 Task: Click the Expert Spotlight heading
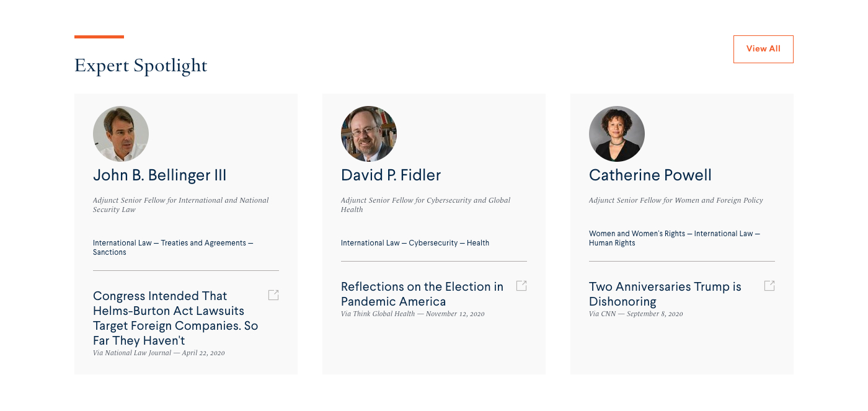pos(141,65)
